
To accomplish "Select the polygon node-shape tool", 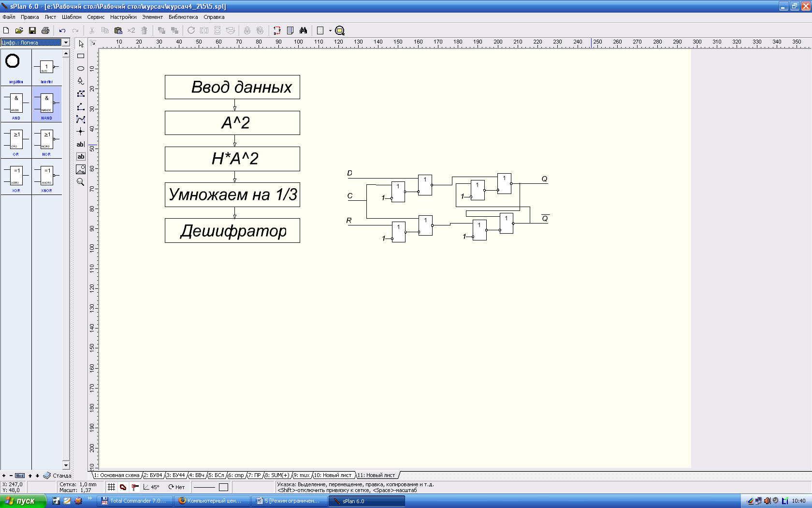I will (x=81, y=94).
